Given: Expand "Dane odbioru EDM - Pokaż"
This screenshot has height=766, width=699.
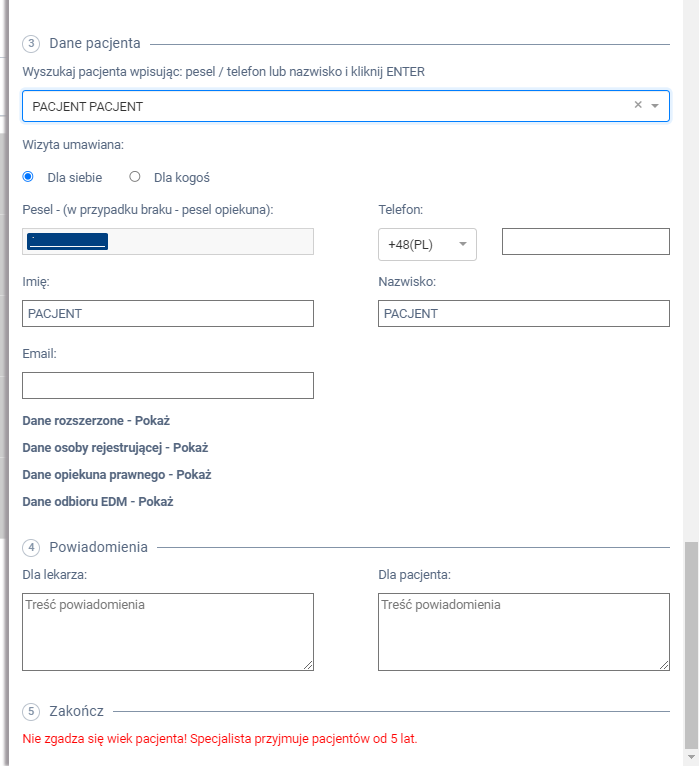Looking at the screenshot, I should [97, 502].
